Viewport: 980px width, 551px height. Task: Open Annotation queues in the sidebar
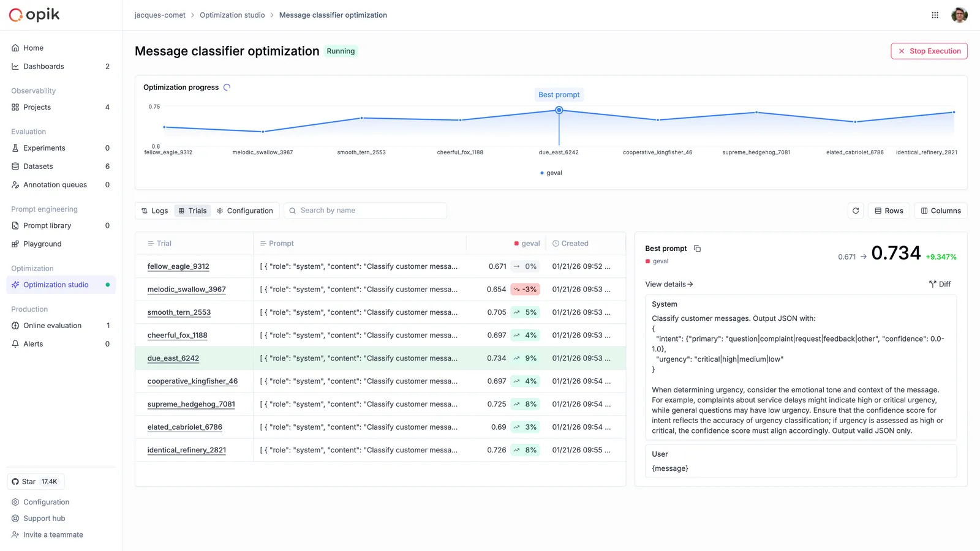click(61, 185)
